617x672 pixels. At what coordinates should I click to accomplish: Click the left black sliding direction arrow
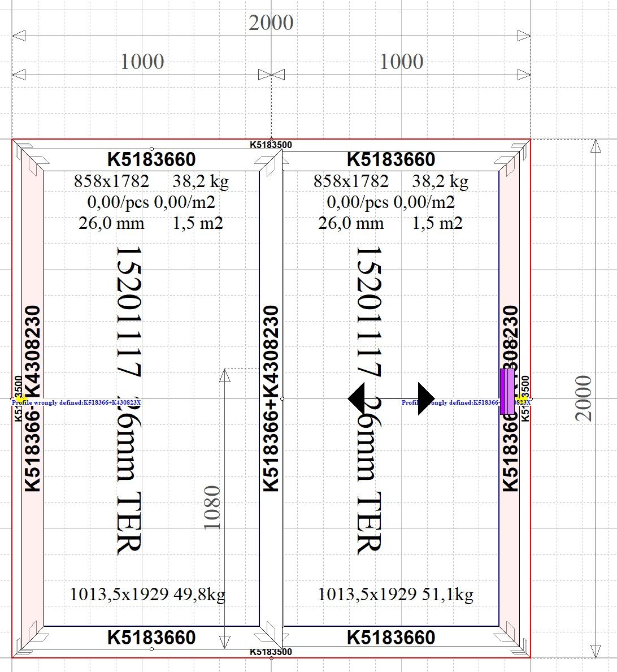pos(358,398)
